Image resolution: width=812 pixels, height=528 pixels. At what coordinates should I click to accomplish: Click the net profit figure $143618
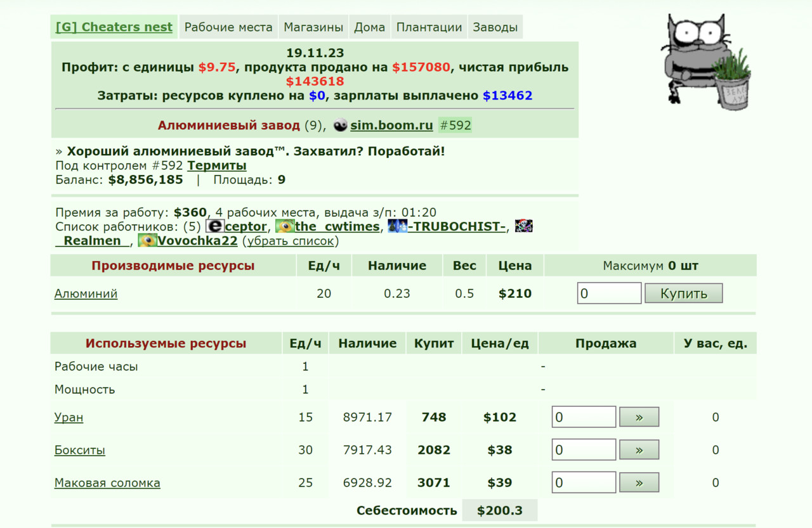(315, 82)
